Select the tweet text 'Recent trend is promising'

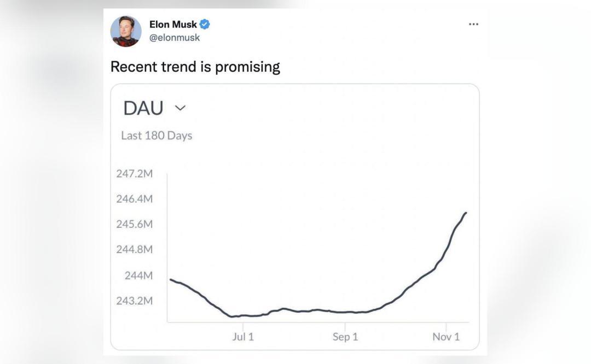click(x=195, y=66)
